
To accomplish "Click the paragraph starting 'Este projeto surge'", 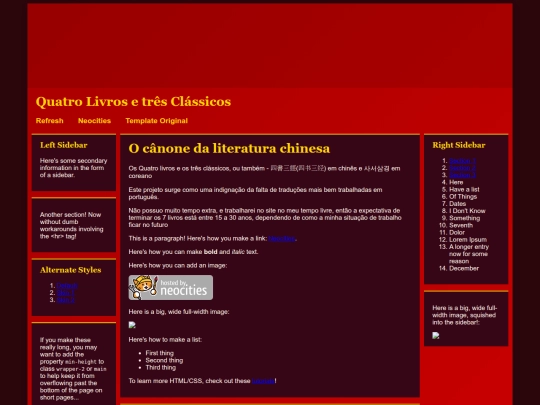I will (255, 194).
